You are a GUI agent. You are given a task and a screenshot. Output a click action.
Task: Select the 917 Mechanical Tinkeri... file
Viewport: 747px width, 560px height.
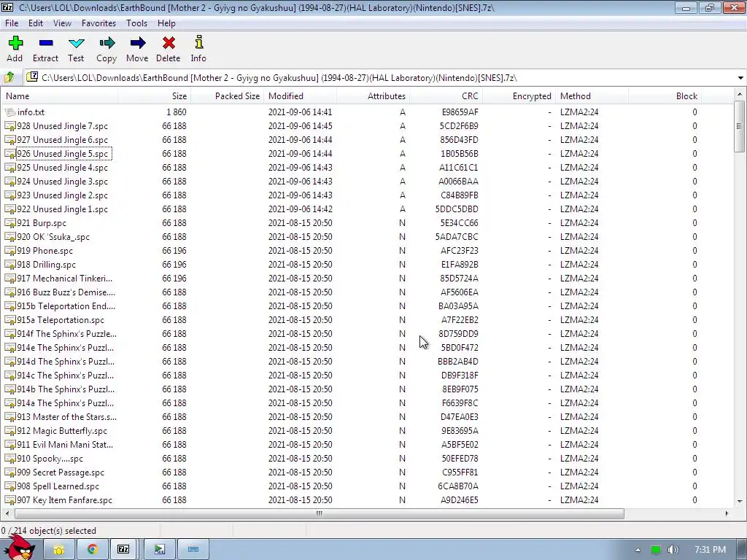coord(65,278)
